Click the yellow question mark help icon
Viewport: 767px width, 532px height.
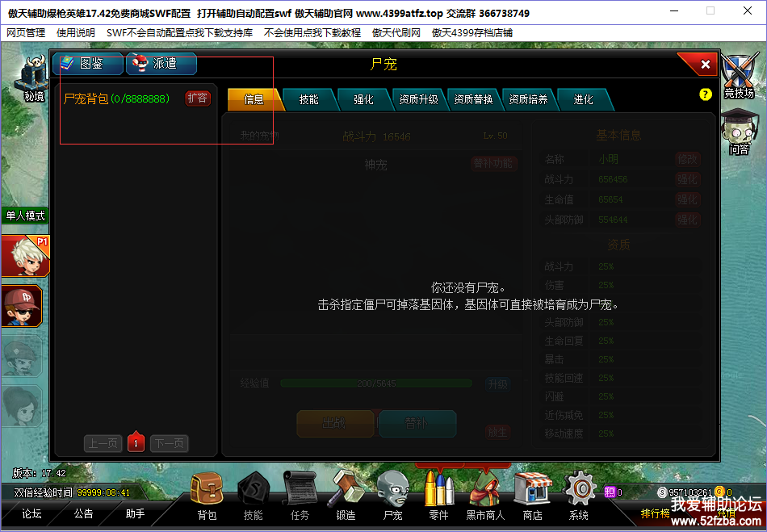pyautogui.click(x=705, y=94)
